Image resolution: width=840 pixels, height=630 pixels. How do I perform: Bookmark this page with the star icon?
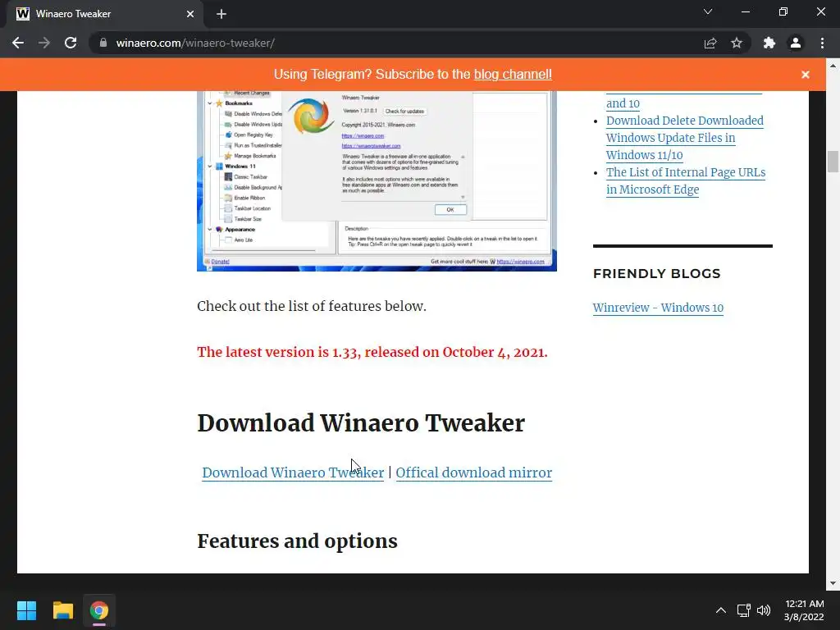point(737,43)
